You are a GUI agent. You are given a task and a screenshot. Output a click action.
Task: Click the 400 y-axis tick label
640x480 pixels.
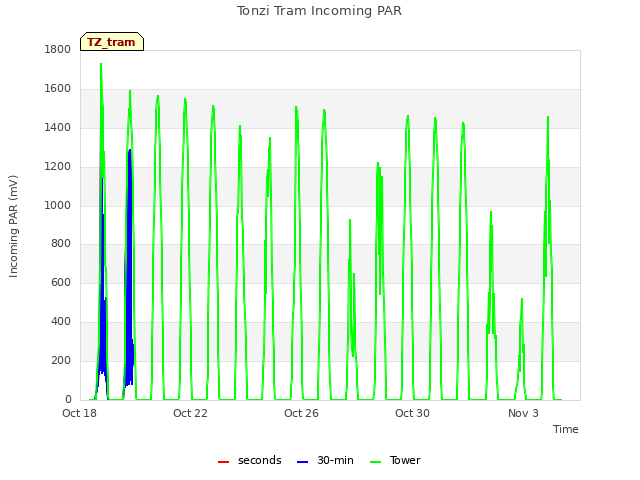[61, 322]
